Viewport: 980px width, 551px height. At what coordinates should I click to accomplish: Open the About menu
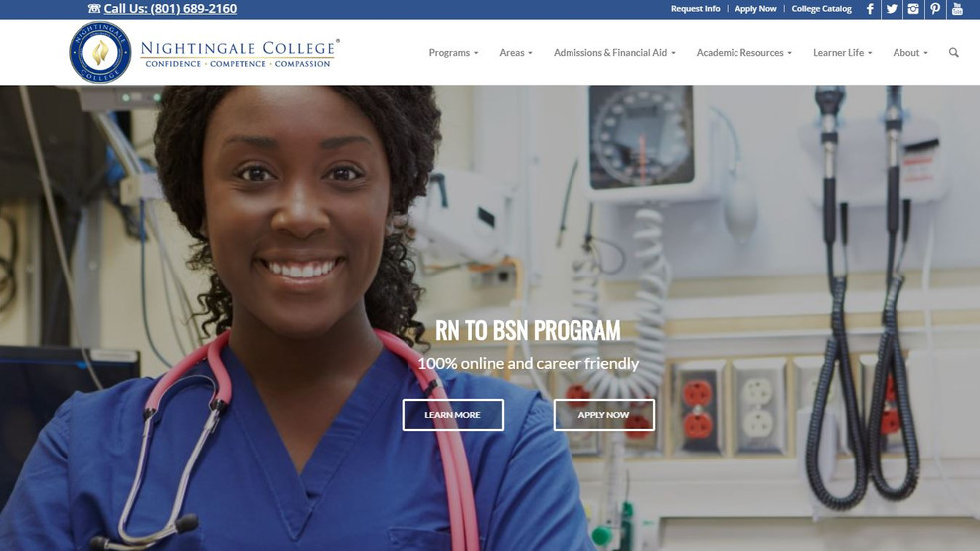[910, 53]
